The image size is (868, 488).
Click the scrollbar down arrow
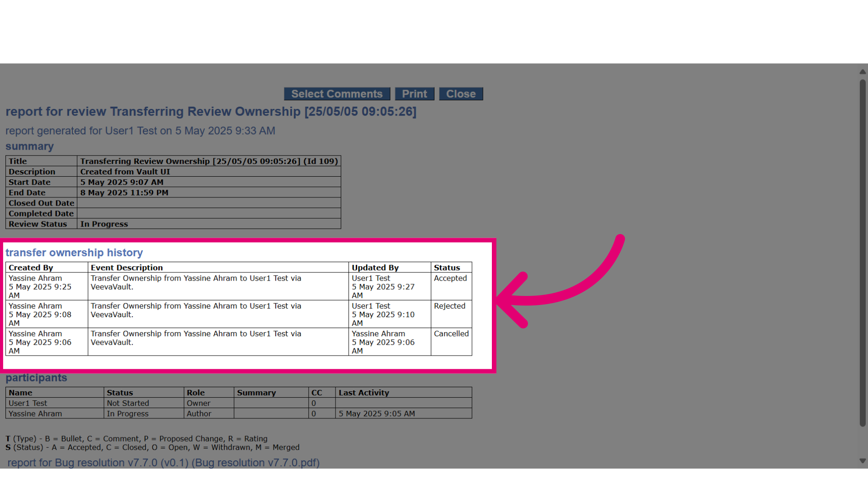863,461
